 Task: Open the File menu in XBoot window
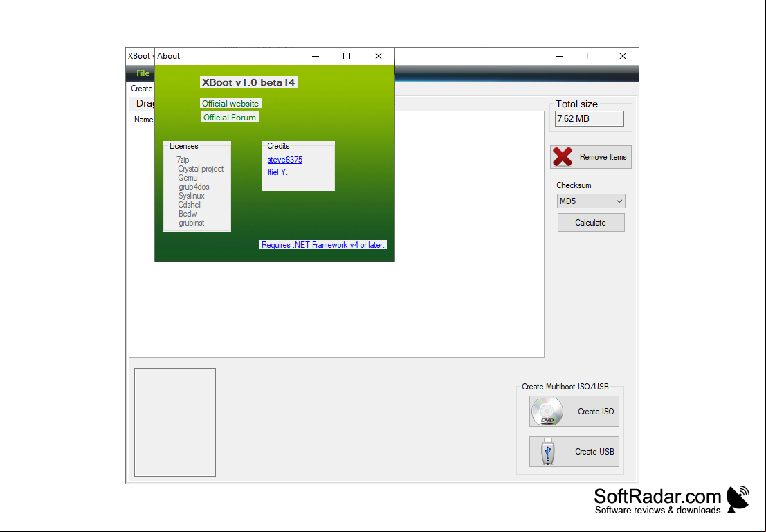pyautogui.click(x=143, y=73)
